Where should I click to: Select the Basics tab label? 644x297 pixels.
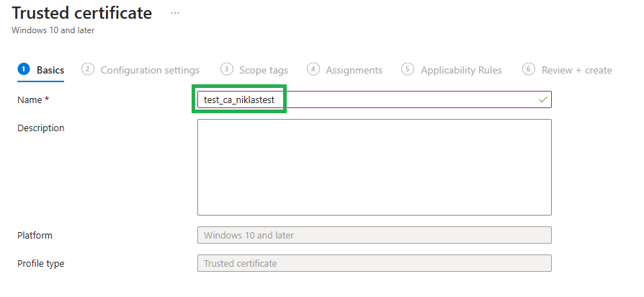(x=50, y=70)
